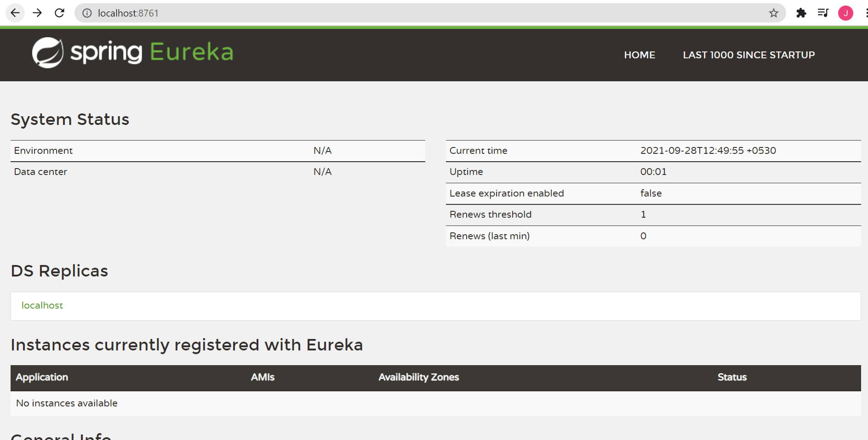Click the Current time value
This screenshot has height=440, width=868.
708,150
